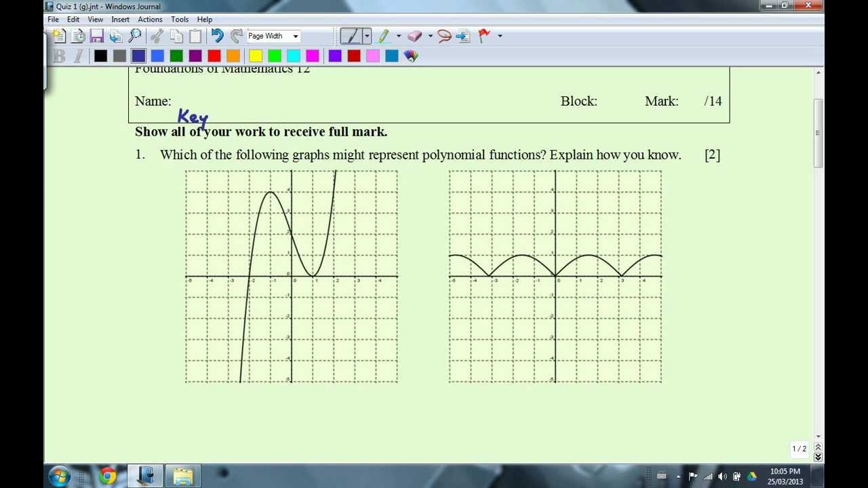This screenshot has height=488, width=868.
Task: Click the recent notes icon with clock
Action: click(x=78, y=36)
